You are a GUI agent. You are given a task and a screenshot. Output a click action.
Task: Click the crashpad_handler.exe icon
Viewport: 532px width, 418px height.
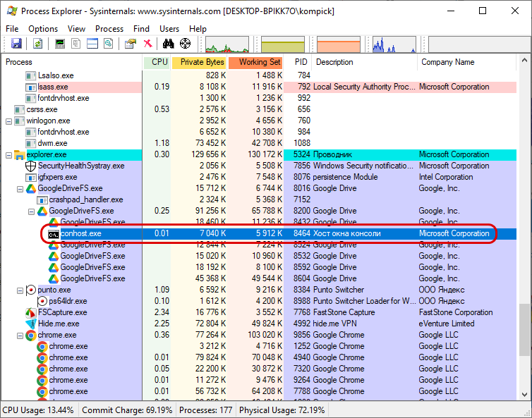coord(42,199)
